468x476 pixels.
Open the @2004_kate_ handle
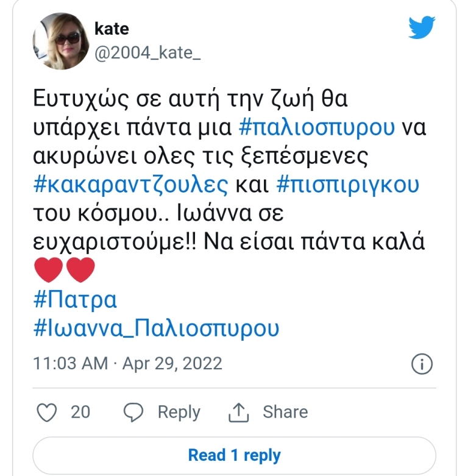[147, 52]
